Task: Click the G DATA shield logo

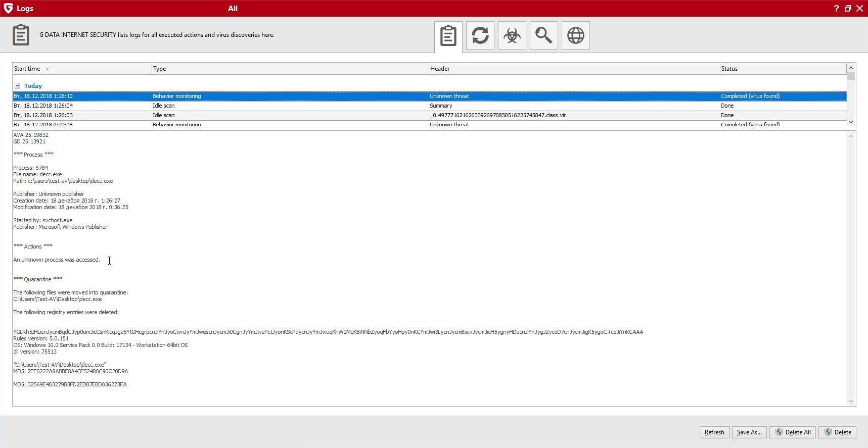Action: pos(8,9)
